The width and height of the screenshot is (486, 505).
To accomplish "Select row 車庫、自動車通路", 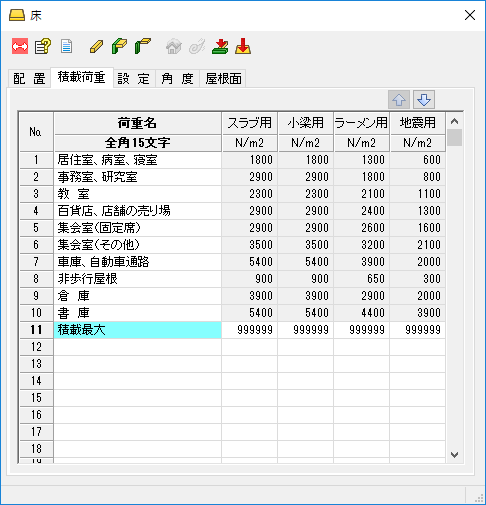I will point(138,262).
